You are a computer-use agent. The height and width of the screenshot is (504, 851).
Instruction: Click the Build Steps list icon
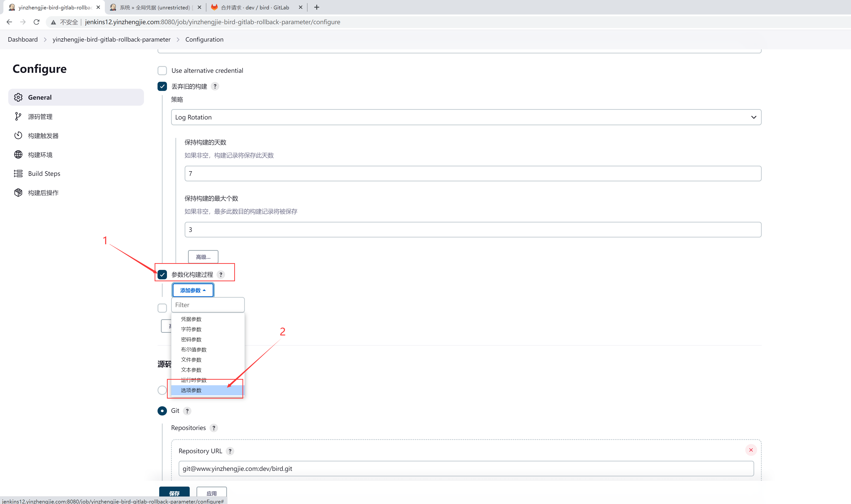(x=18, y=174)
